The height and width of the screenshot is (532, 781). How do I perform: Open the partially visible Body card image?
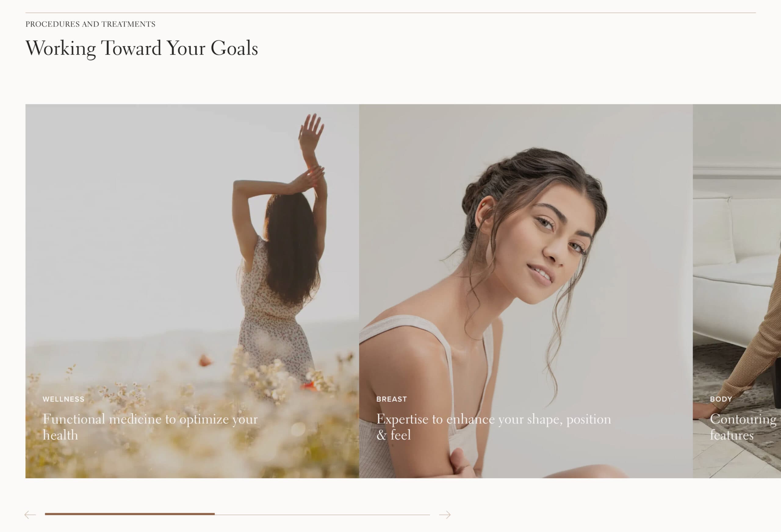coord(737,291)
